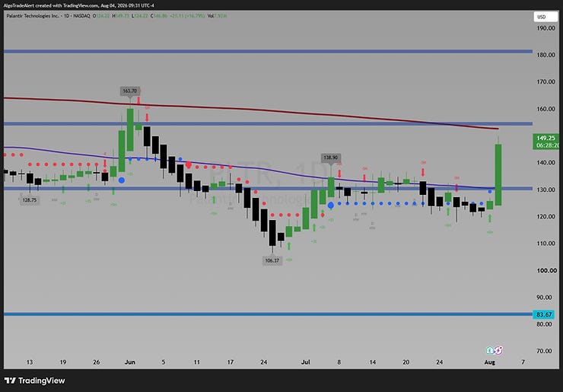
Task: Click the 100.00 price axis label
Action: pyautogui.click(x=546, y=270)
